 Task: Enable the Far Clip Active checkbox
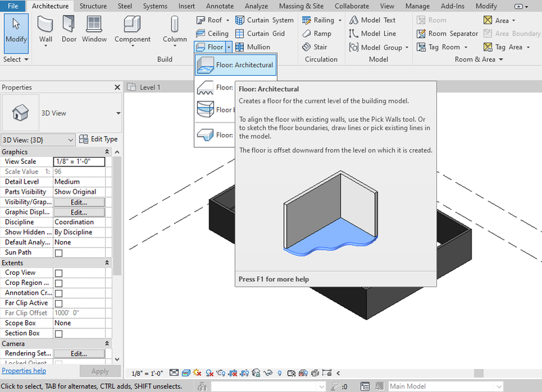tap(59, 303)
